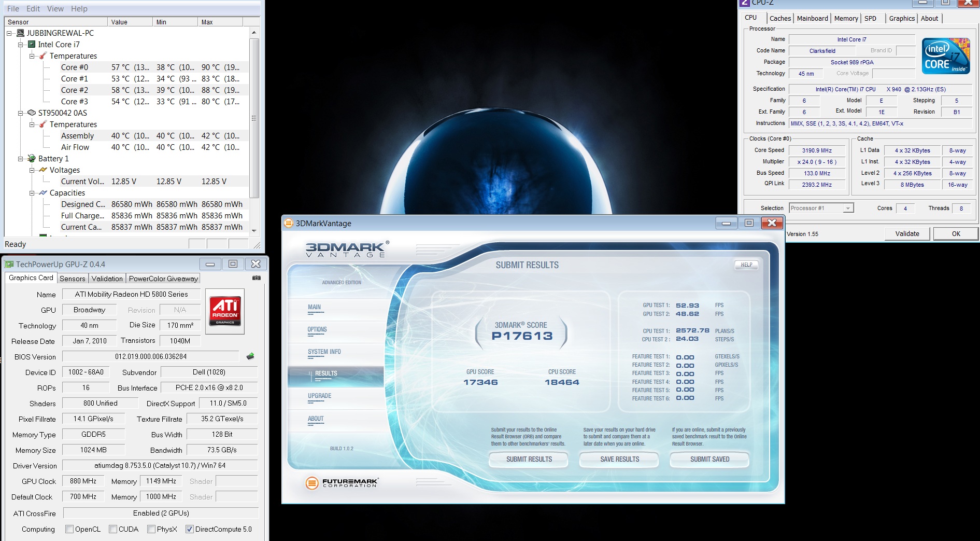The width and height of the screenshot is (980, 541).
Task: Click the sensor tree scroll down arrow
Action: [254, 231]
